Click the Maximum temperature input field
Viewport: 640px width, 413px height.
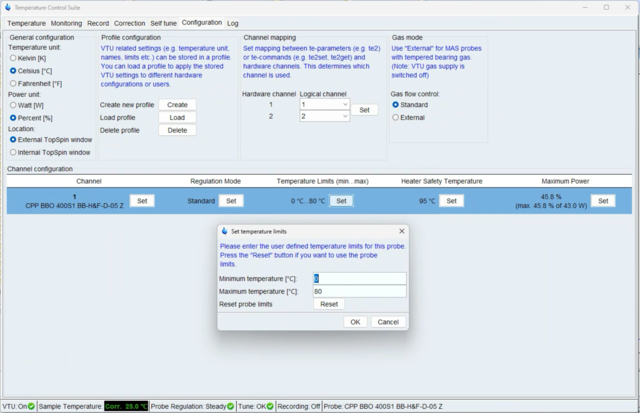pyautogui.click(x=359, y=292)
